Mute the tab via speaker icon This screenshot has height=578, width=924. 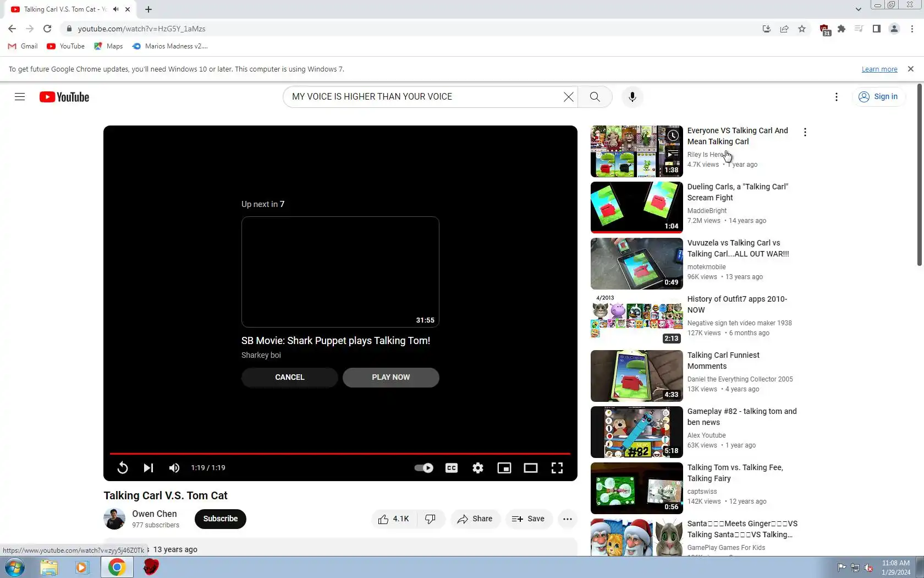[116, 9]
